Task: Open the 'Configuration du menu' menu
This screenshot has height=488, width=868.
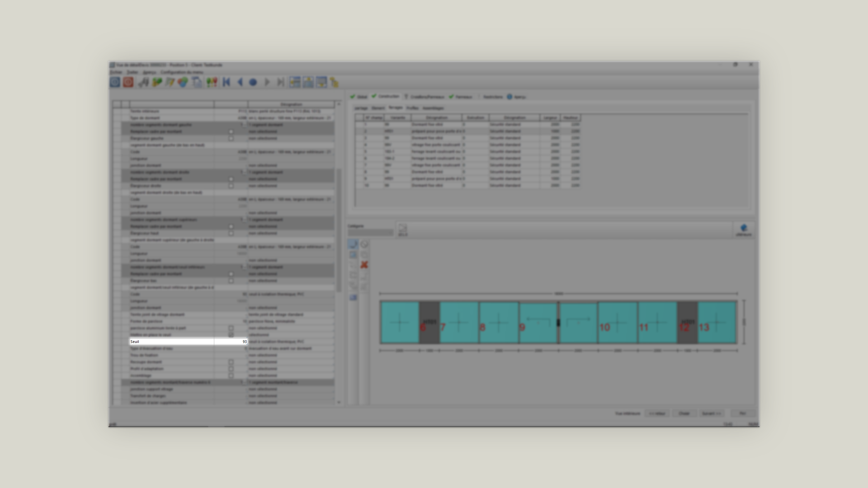Action: (x=182, y=72)
